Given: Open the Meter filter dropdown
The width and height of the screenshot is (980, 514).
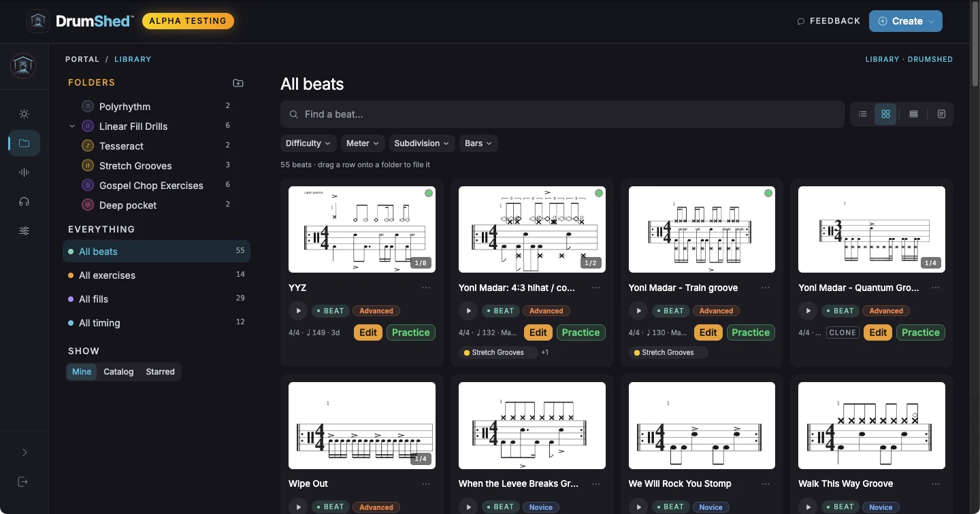Looking at the screenshot, I should [363, 143].
